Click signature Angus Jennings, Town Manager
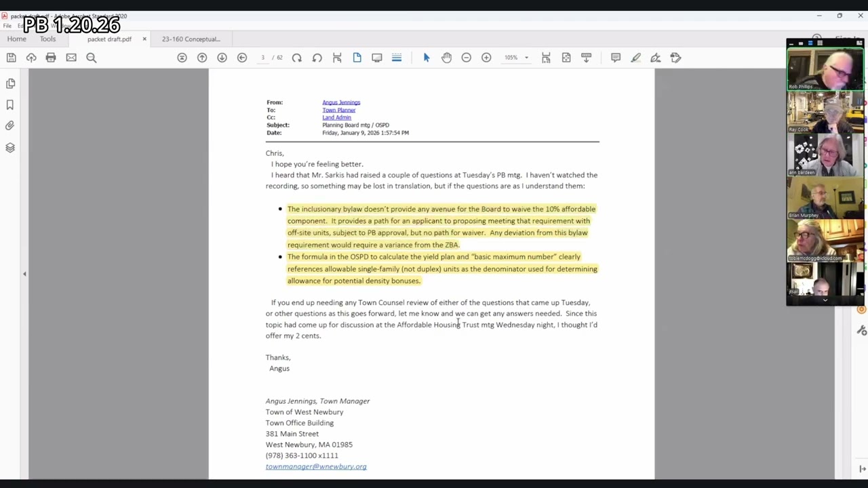The image size is (868, 488). (317, 401)
